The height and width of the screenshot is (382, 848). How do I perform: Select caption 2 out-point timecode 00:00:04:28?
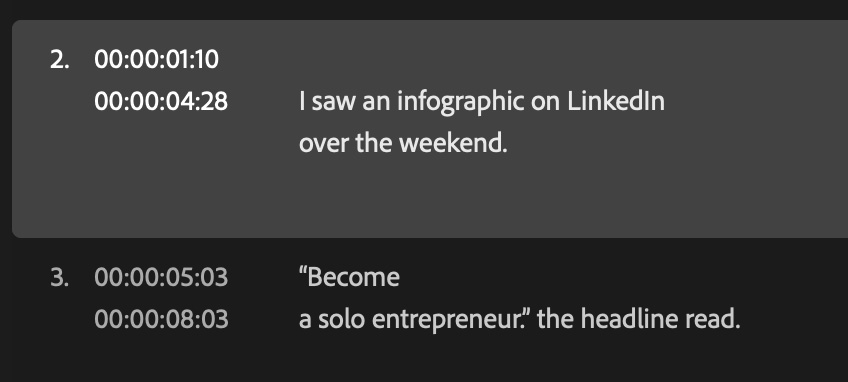pyautogui.click(x=161, y=101)
